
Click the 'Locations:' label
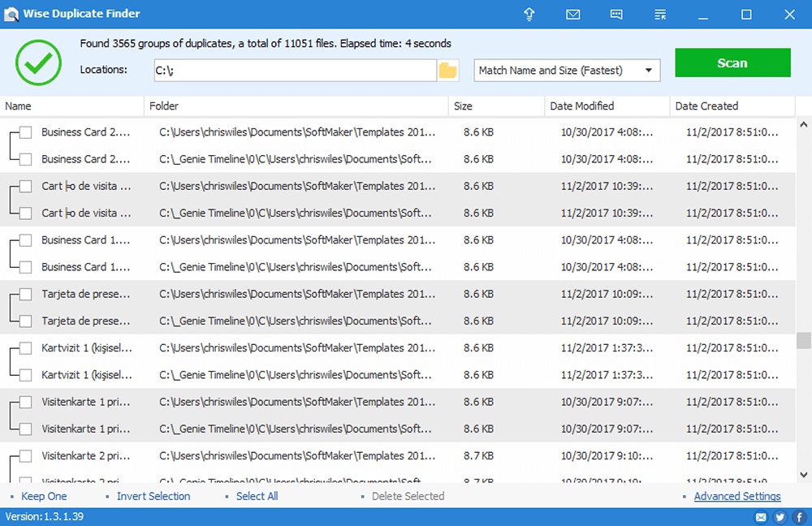pos(104,70)
